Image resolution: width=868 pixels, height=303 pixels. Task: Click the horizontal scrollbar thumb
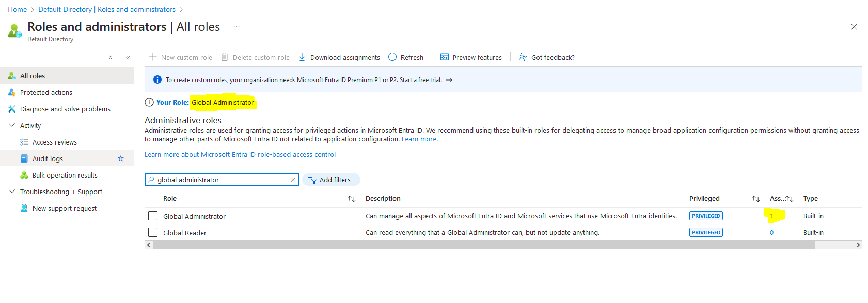pyautogui.click(x=484, y=245)
